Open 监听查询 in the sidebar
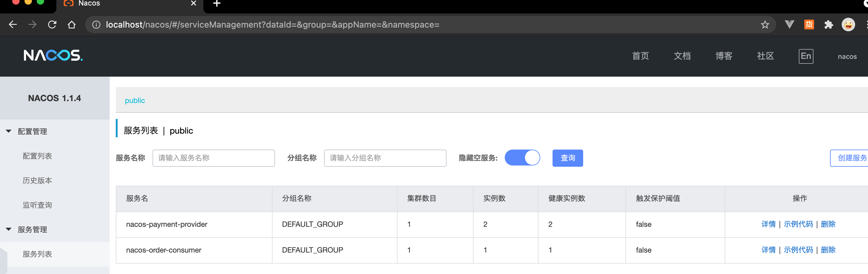The width and height of the screenshot is (868, 274). tap(37, 205)
